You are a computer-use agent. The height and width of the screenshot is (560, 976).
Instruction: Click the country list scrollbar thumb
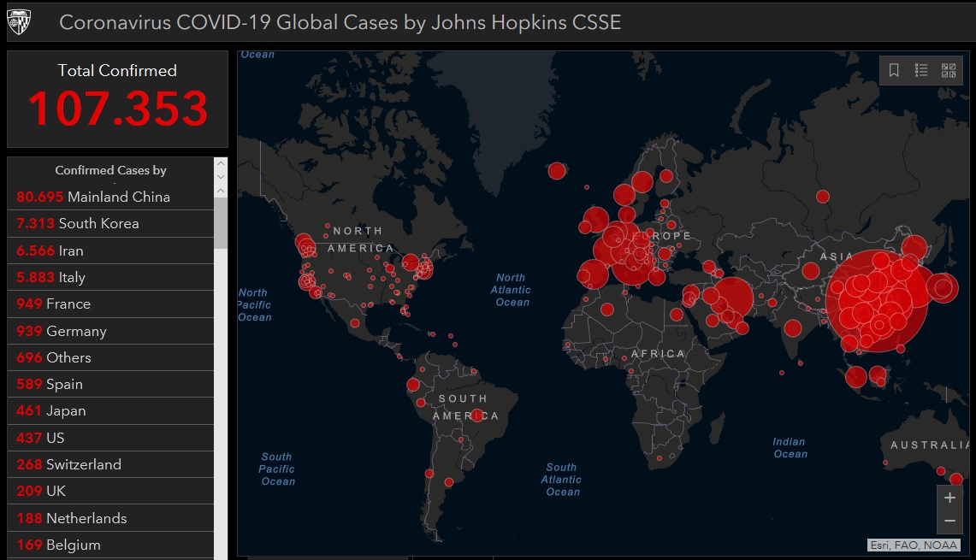coord(221,222)
